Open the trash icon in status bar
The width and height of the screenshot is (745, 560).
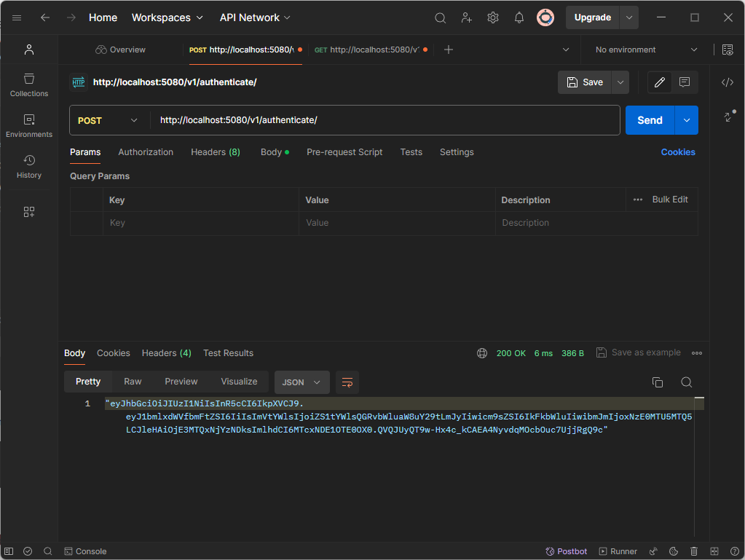point(694,551)
